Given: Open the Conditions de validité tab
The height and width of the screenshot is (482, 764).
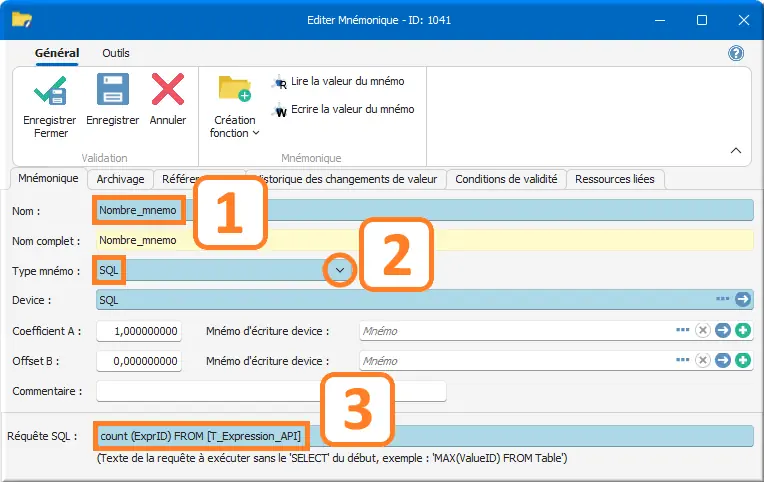Looking at the screenshot, I should tap(506, 179).
